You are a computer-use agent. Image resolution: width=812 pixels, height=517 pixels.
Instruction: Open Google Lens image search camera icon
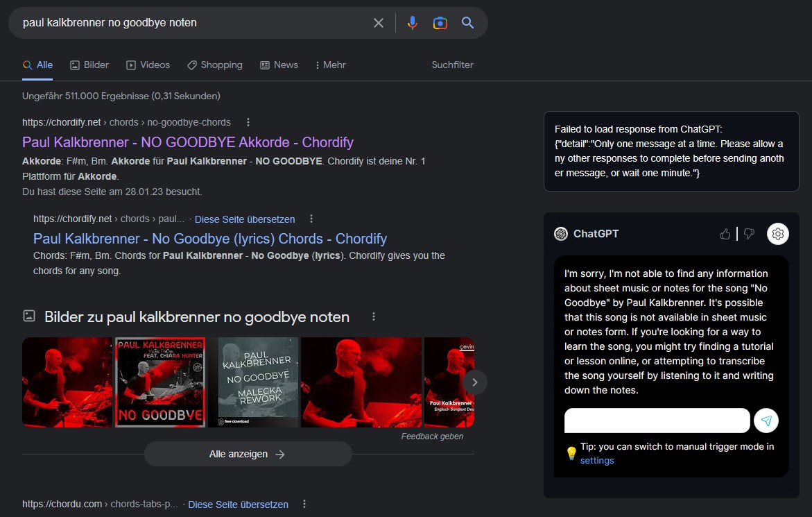[x=440, y=23]
